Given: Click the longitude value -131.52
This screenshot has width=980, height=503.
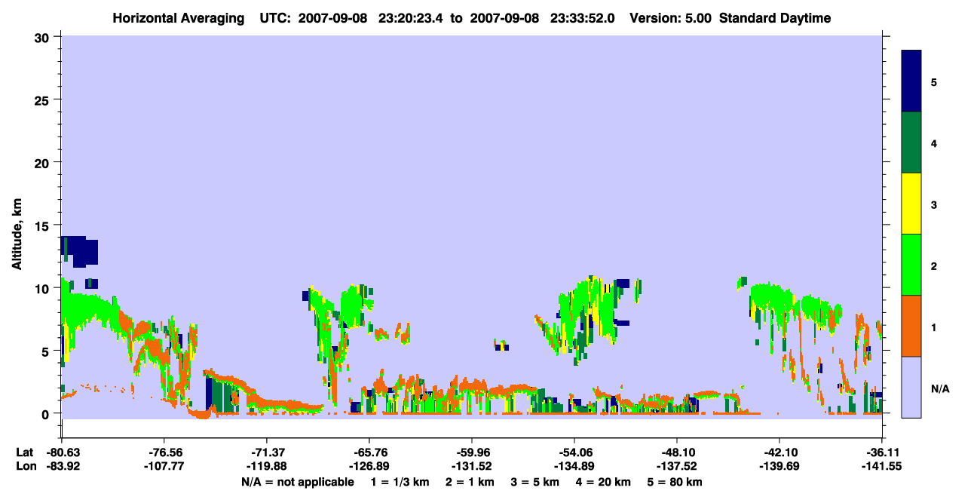Looking at the screenshot, I should pos(472,466).
